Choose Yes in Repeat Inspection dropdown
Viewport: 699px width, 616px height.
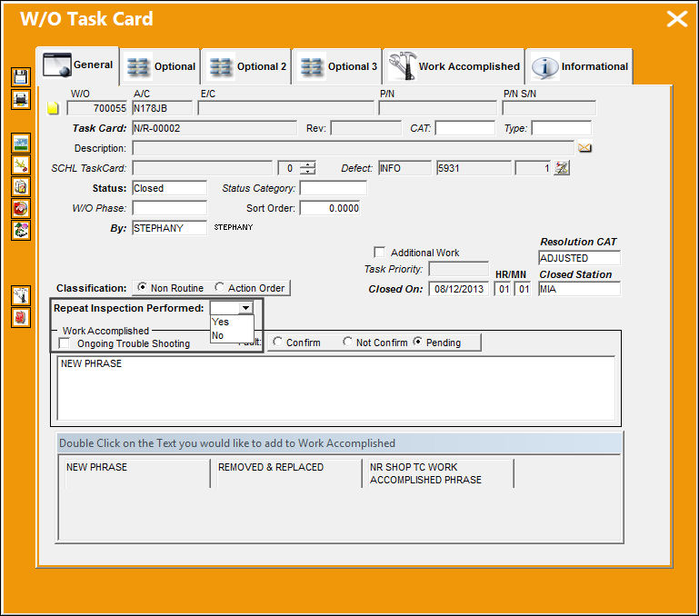click(x=232, y=322)
